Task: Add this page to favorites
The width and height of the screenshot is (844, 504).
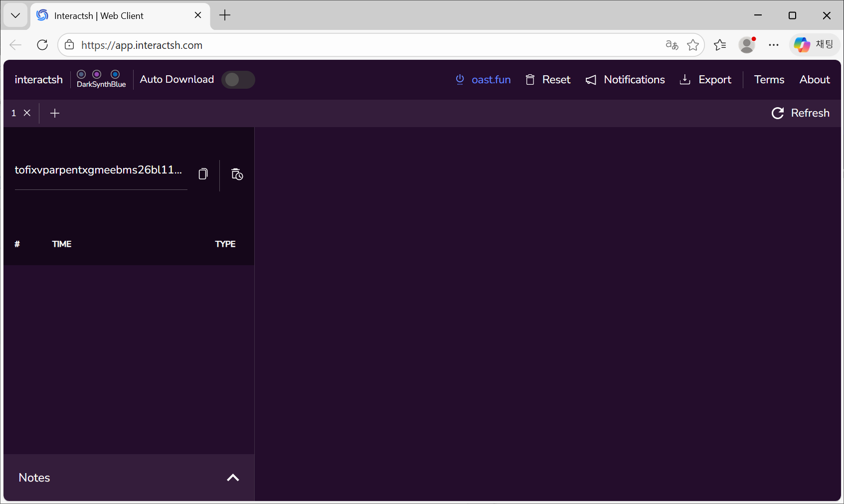Action: (x=693, y=45)
